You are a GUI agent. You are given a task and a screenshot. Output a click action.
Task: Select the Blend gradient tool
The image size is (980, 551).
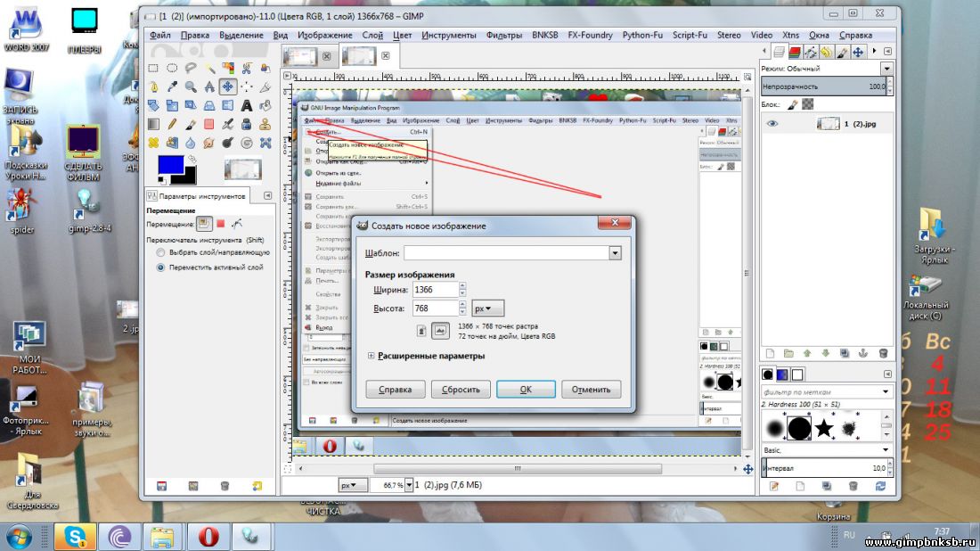point(153,124)
